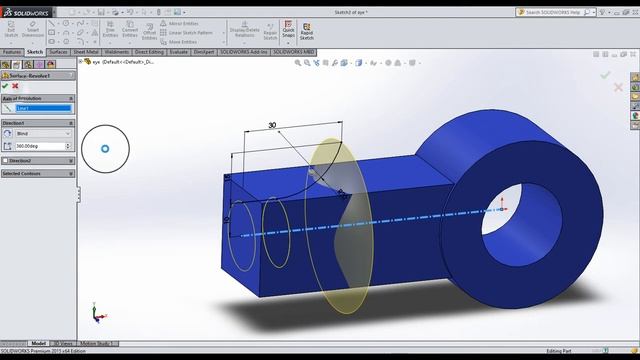Click the Repair Sketch tool
Image resolution: width=640 pixels, height=360 pixels.
pos(270,32)
